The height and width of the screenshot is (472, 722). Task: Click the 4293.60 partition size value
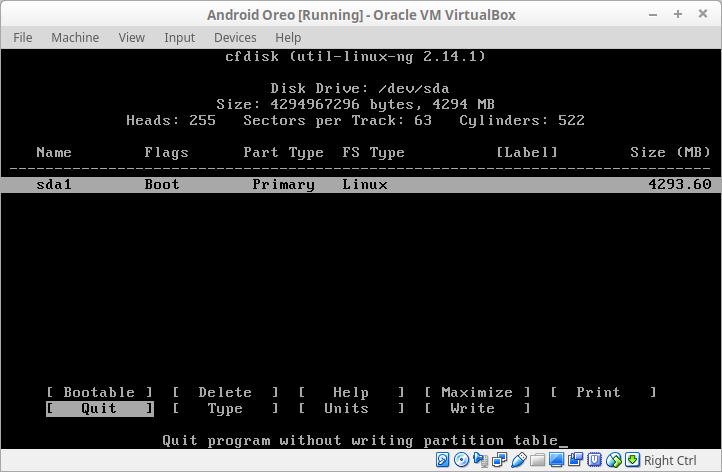[x=680, y=185]
